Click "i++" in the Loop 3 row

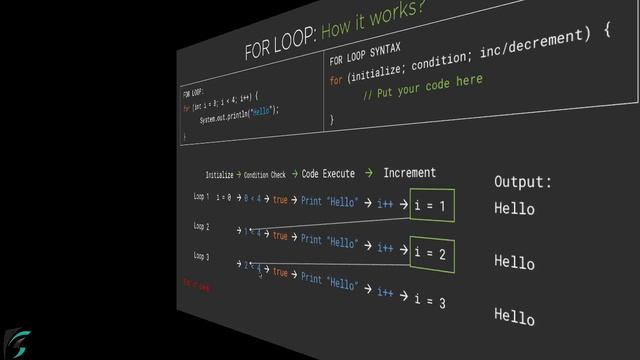(x=385, y=291)
